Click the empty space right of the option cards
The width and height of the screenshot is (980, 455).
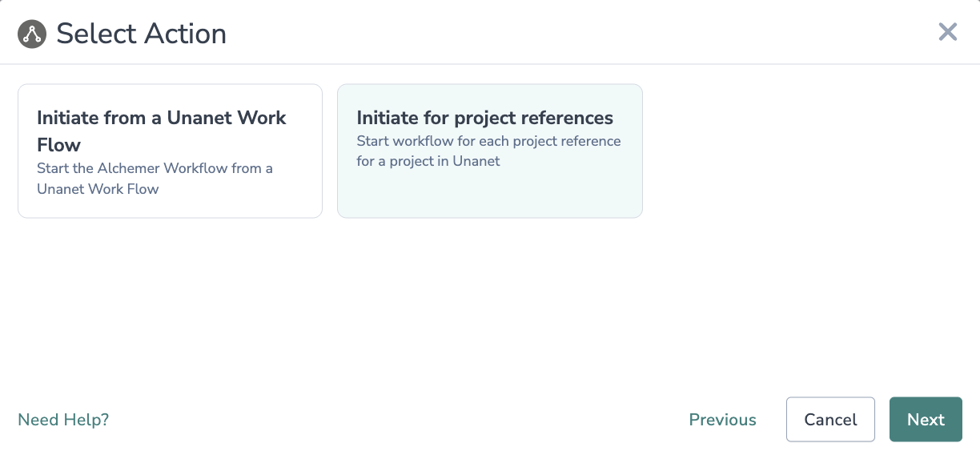[x=809, y=151]
